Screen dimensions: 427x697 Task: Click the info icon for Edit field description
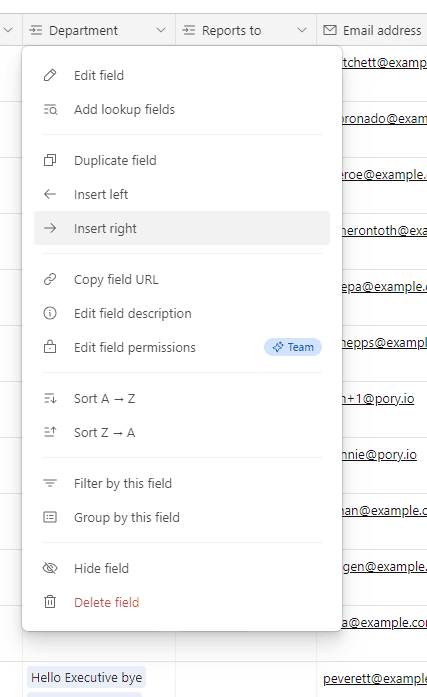pyautogui.click(x=50, y=313)
